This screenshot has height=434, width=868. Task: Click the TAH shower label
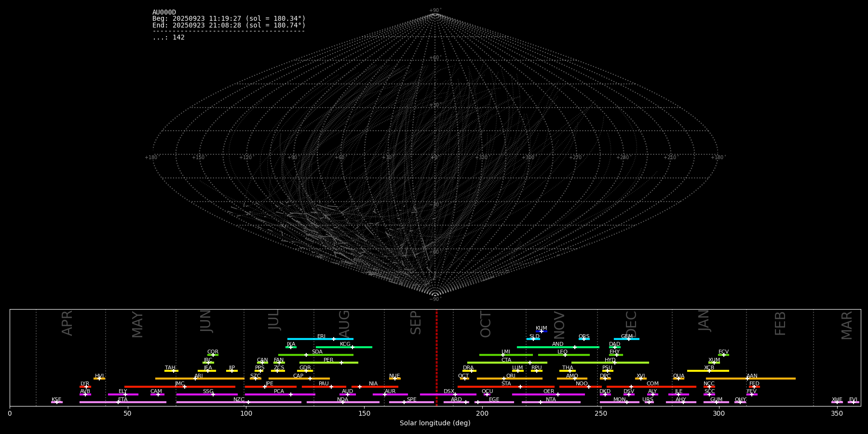(170, 368)
